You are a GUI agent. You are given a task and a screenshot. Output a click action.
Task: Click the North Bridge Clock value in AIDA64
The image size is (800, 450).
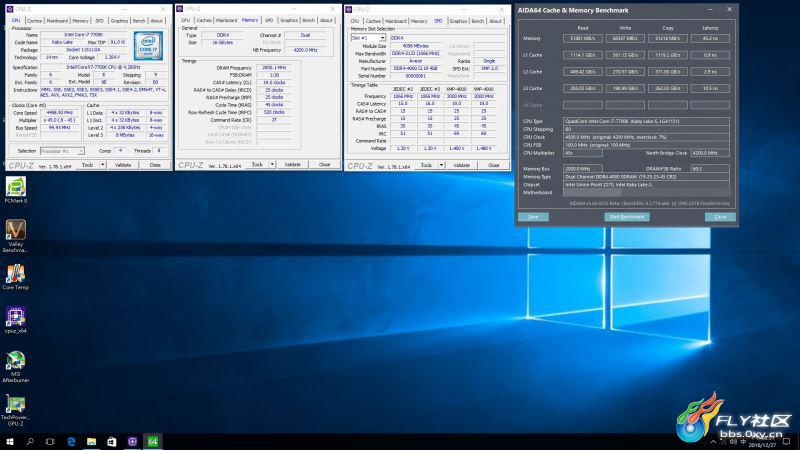710,153
